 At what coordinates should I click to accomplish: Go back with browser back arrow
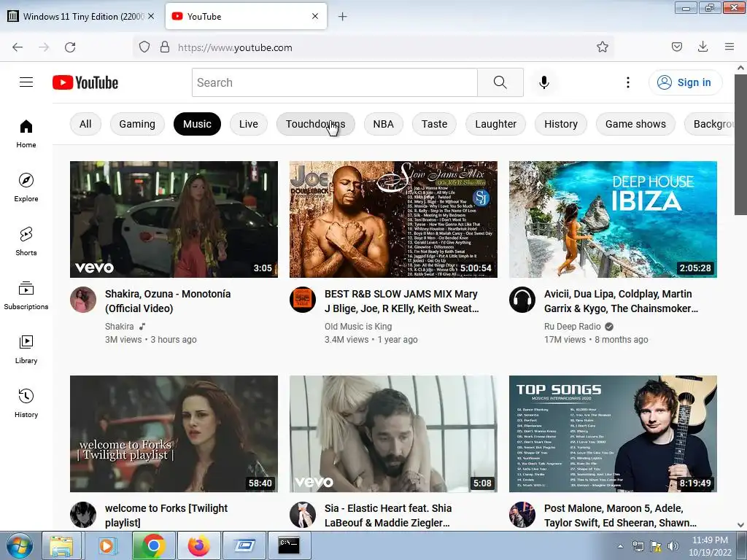(x=18, y=47)
